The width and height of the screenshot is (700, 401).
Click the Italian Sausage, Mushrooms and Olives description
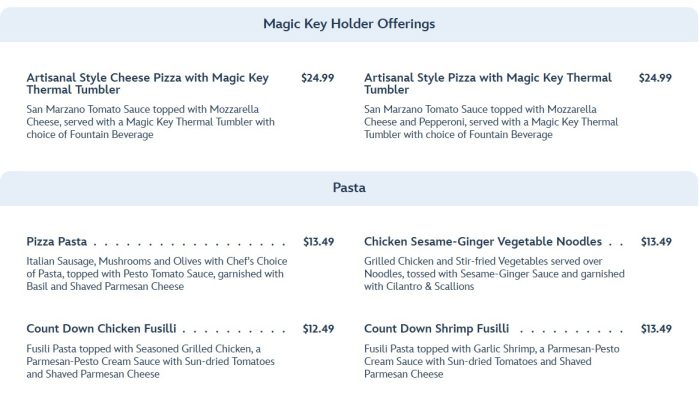tap(155, 273)
